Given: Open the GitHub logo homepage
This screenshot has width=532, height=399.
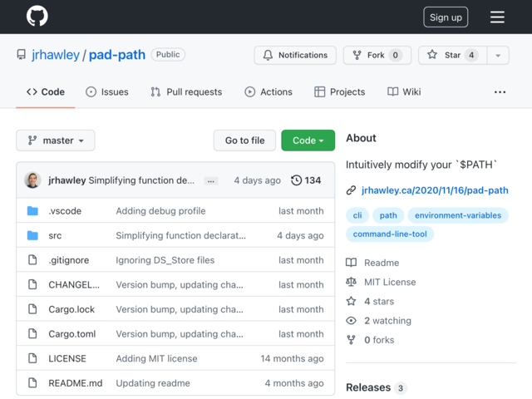Looking at the screenshot, I should pyautogui.click(x=37, y=16).
